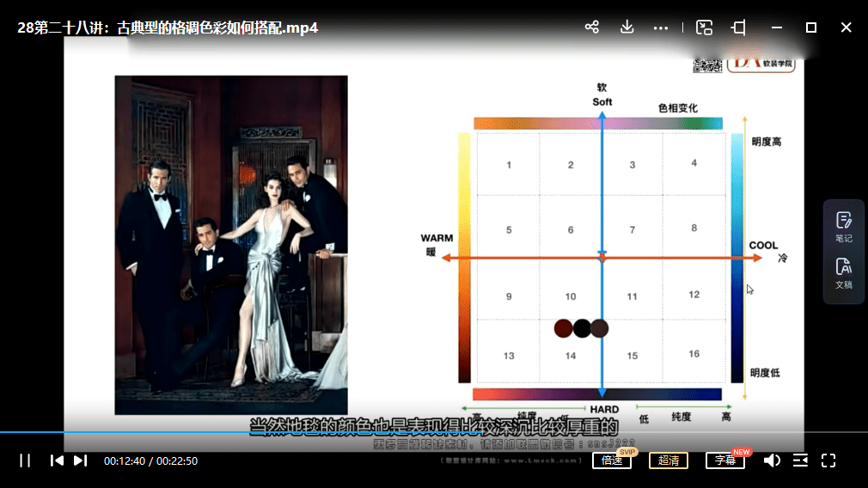The image size is (868, 488).
Task: Mute the video volume
Action: point(772,461)
